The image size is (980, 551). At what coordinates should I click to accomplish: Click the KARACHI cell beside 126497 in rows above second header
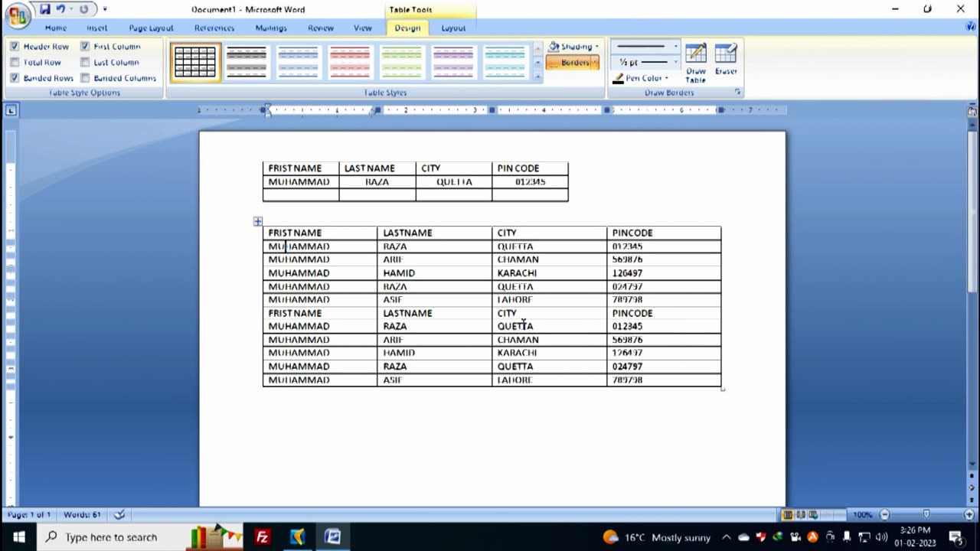pos(549,272)
